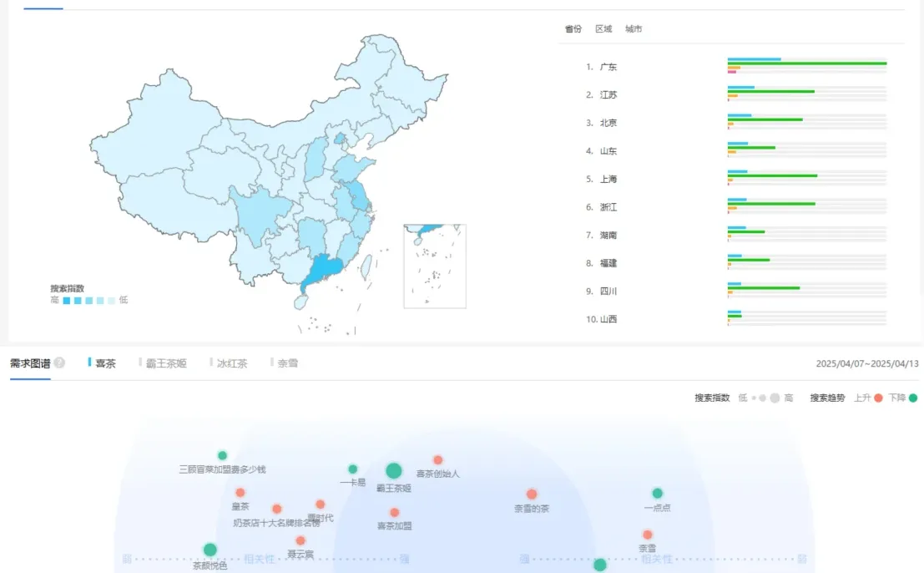Viewport: 924px width, 573px height.
Task: Click the 湖南 row in province ranking
Action: tap(735, 235)
